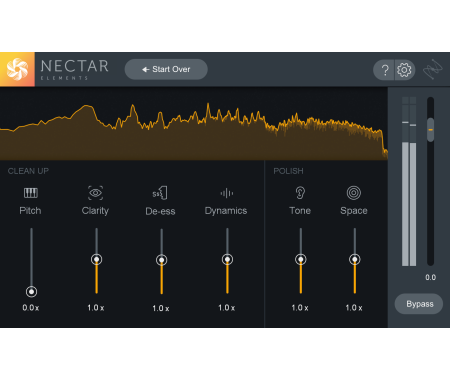Click the Pitch slider handle

pos(31,292)
